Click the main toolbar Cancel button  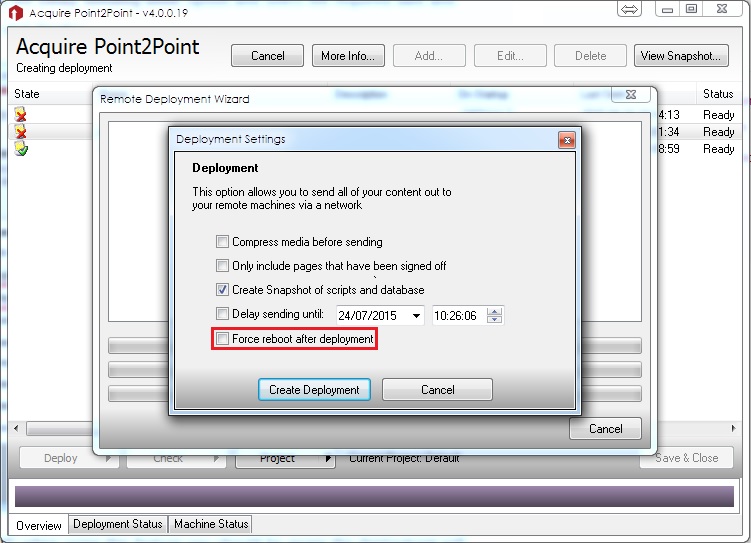267,56
